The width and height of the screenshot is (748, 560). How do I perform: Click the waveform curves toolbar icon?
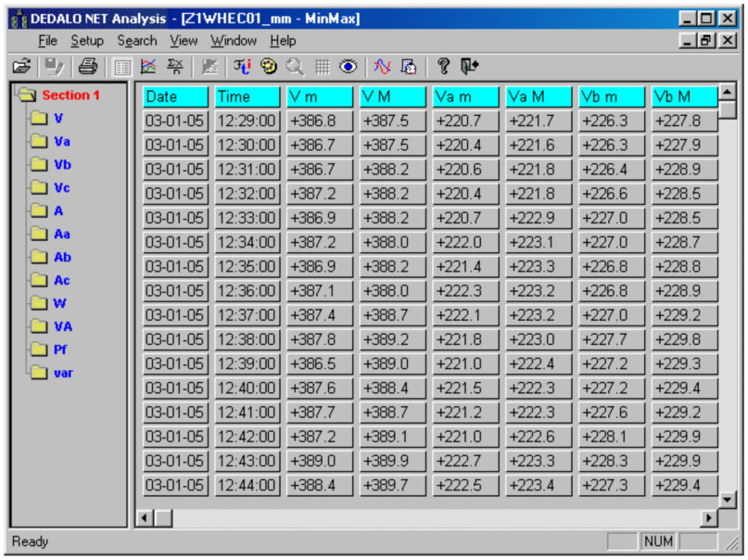pos(382,66)
